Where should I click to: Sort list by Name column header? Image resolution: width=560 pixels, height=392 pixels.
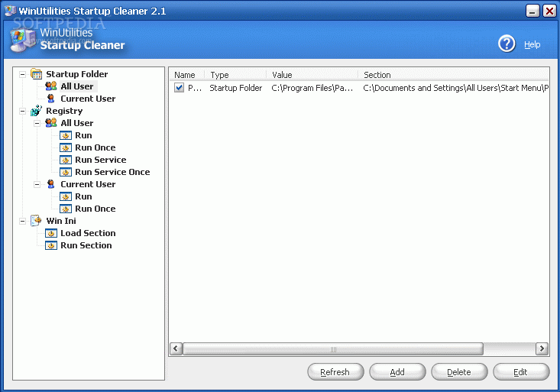pyautogui.click(x=186, y=75)
